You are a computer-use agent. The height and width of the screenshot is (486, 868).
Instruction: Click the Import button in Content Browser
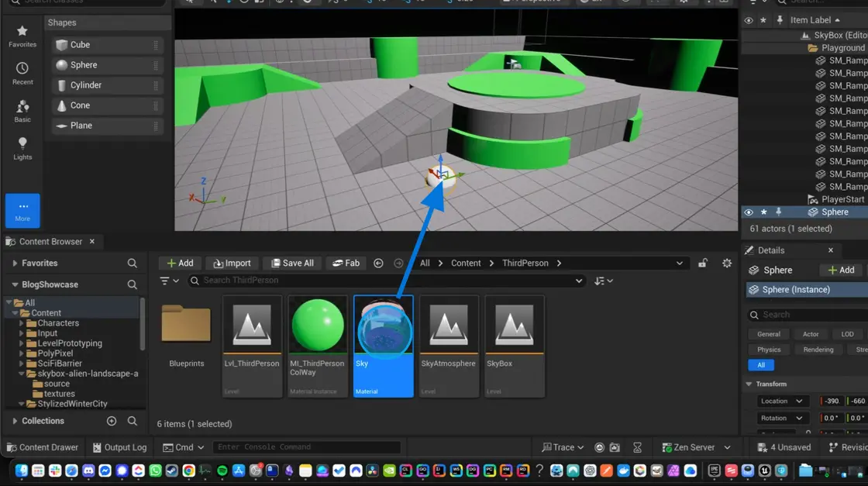232,263
